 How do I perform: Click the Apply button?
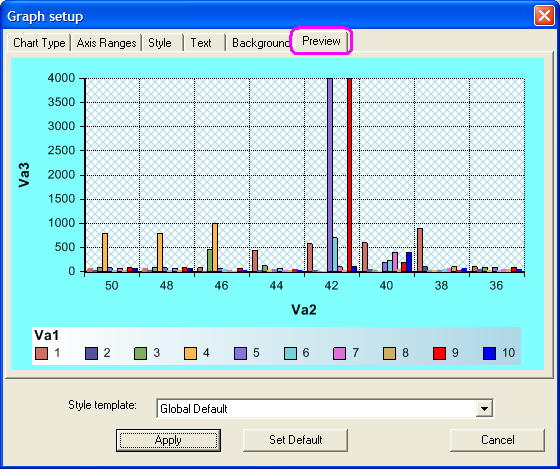(168, 440)
